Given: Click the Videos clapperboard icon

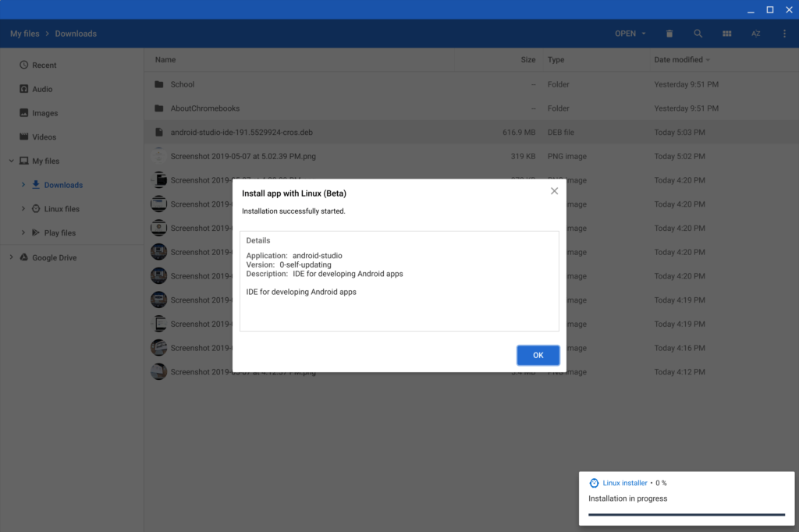Looking at the screenshot, I should [24, 137].
